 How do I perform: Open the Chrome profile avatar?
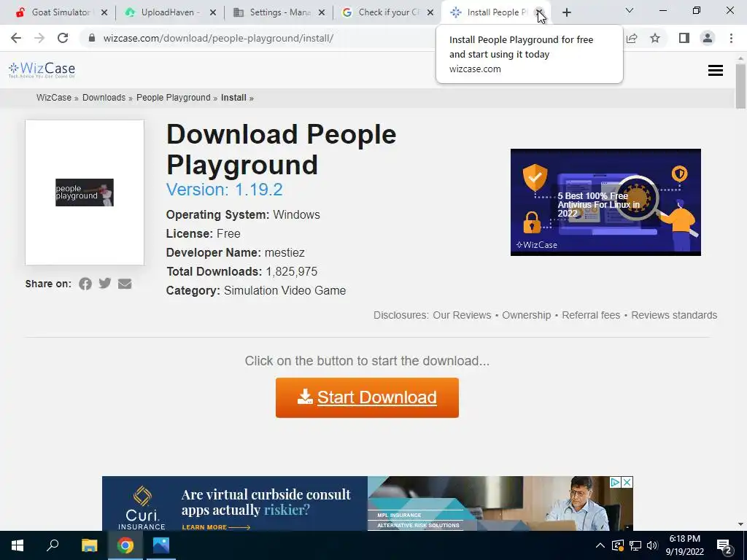[x=708, y=38]
